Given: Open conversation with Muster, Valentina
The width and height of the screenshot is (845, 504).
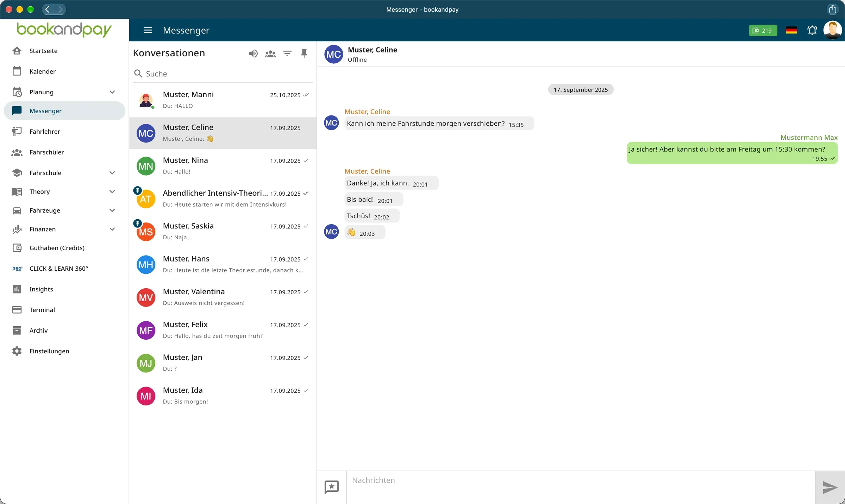Looking at the screenshot, I should pos(223,297).
